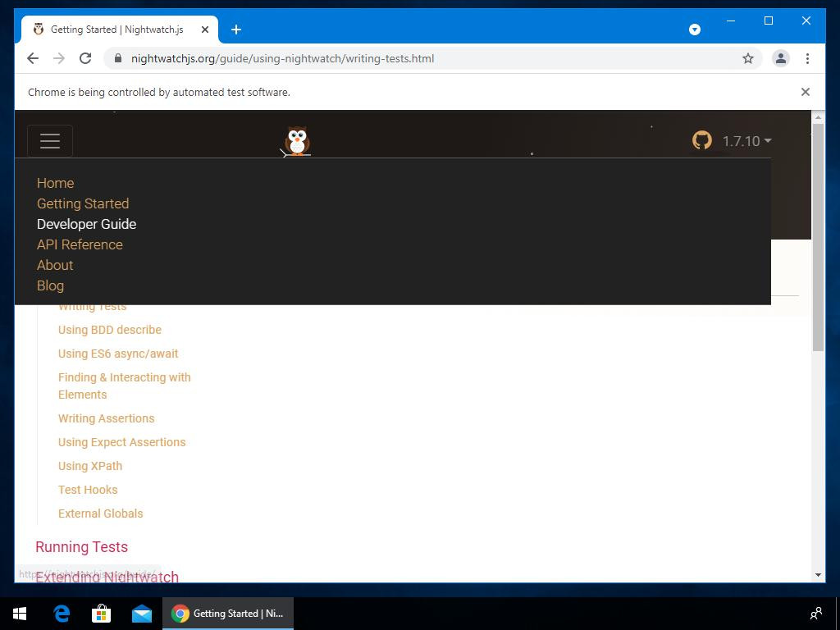The image size is (840, 630).
Task: Open the Chrome profile avatar
Action: click(781, 58)
